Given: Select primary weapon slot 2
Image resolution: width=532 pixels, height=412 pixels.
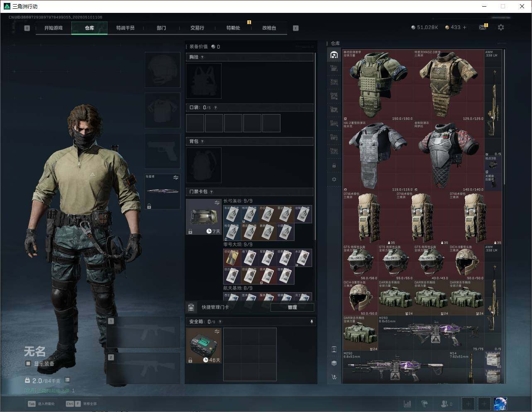Looking at the screenshot, I should click(x=144, y=368).
